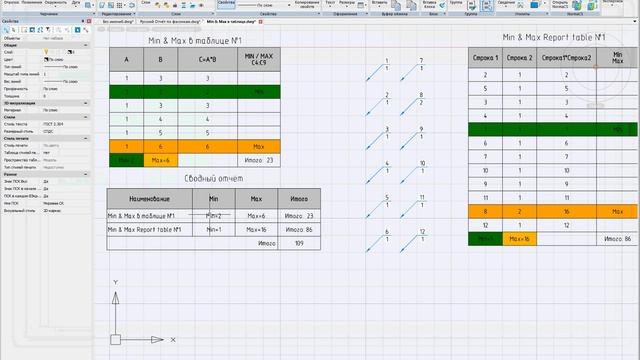
Task: Click the Max=6 yellow cell
Action: tap(160, 160)
